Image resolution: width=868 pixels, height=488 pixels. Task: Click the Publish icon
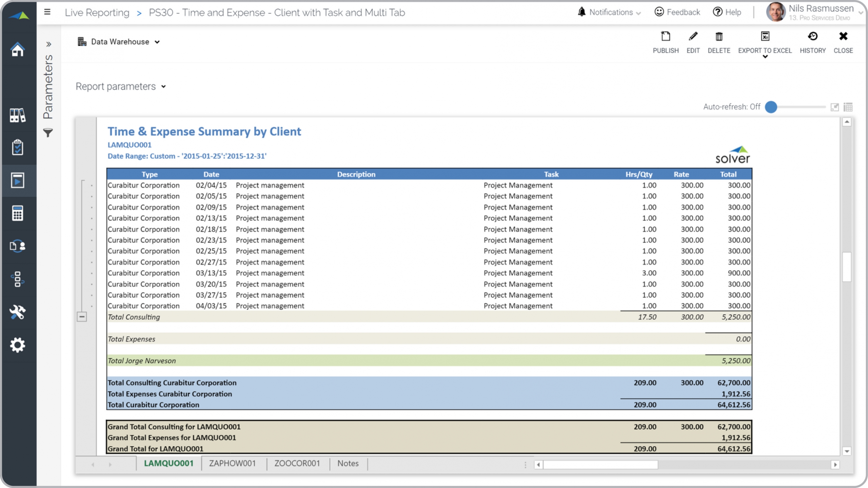click(x=666, y=37)
